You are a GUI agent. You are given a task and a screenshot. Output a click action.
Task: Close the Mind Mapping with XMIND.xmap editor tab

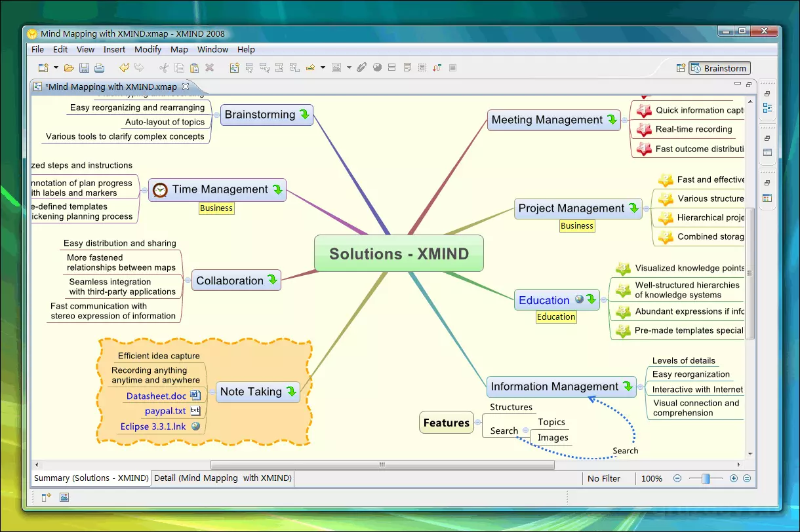pyautogui.click(x=186, y=86)
